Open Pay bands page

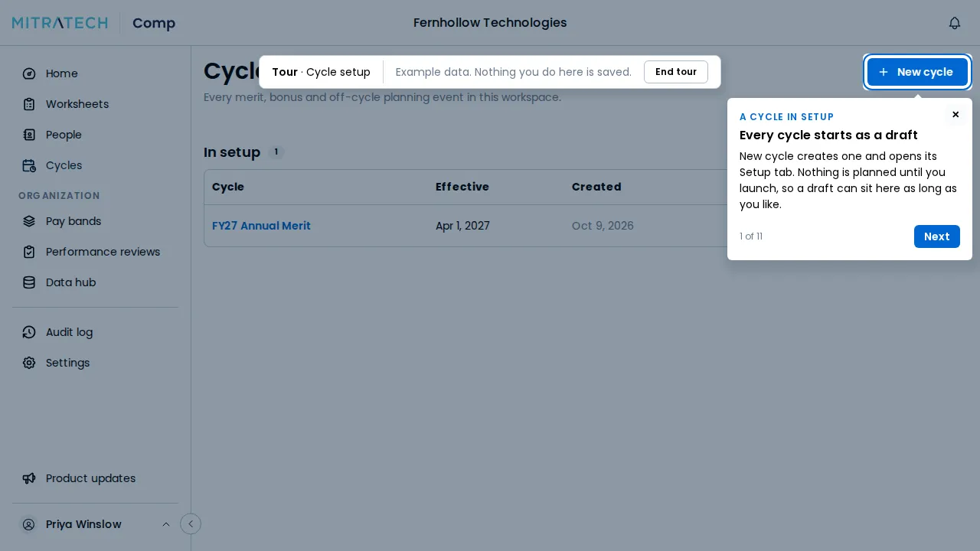click(x=95, y=221)
